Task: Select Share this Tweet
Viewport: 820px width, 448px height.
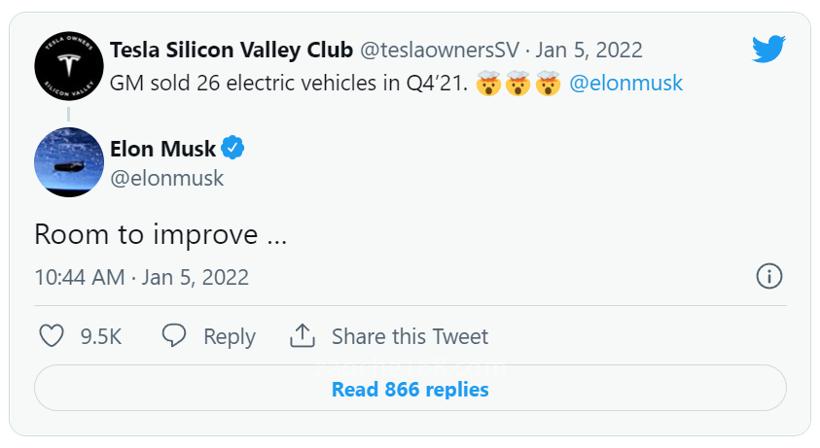Action: point(410,337)
